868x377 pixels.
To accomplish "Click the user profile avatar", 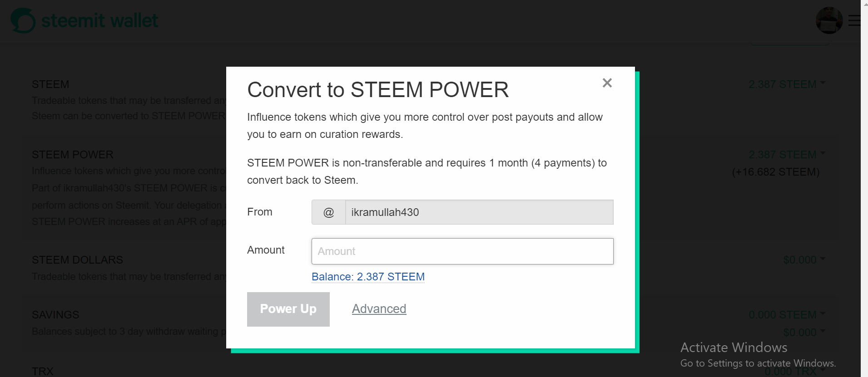I will click(829, 20).
